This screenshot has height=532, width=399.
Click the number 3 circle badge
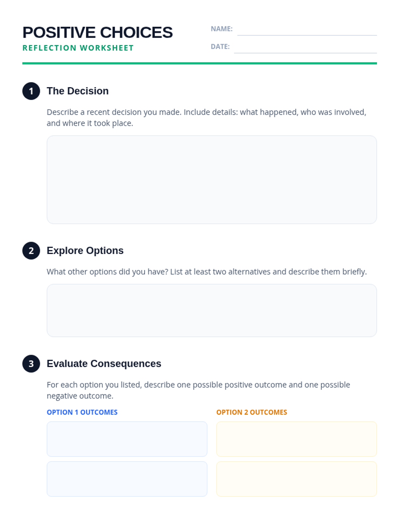pyautogui.click(x=31, y=364)
